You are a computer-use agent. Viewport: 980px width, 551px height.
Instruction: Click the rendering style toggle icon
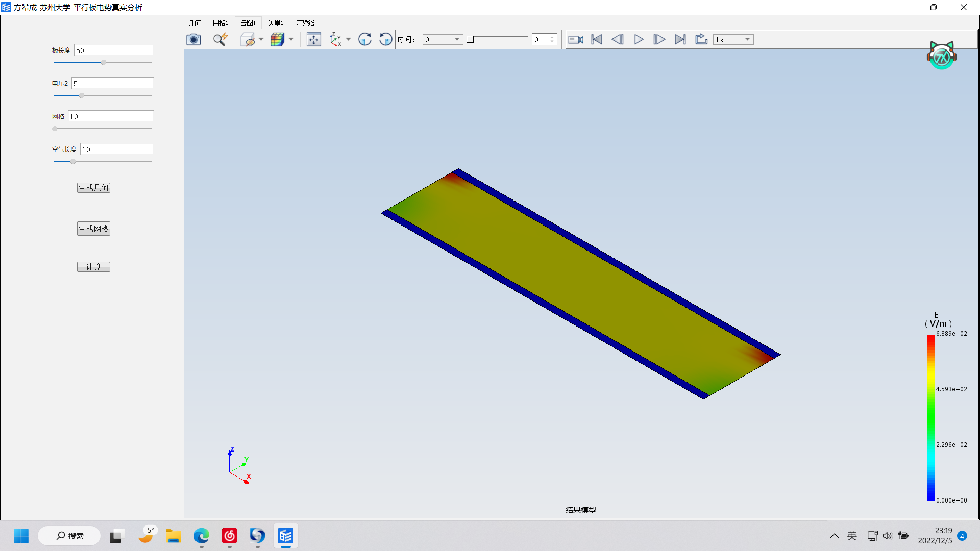pos(277,40)
